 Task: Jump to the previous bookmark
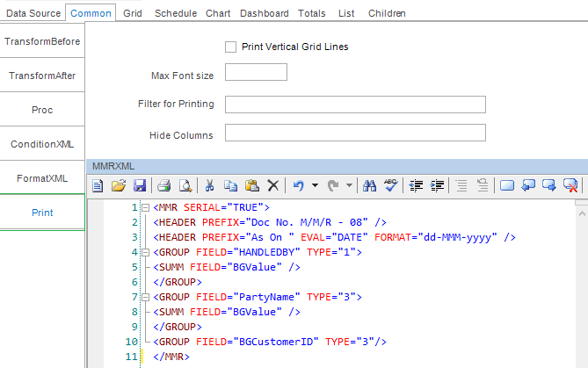528,185
